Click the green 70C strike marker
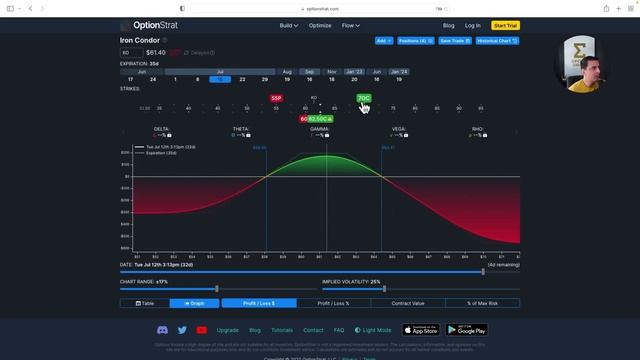640x360 pixels. [x=364, y=98]
